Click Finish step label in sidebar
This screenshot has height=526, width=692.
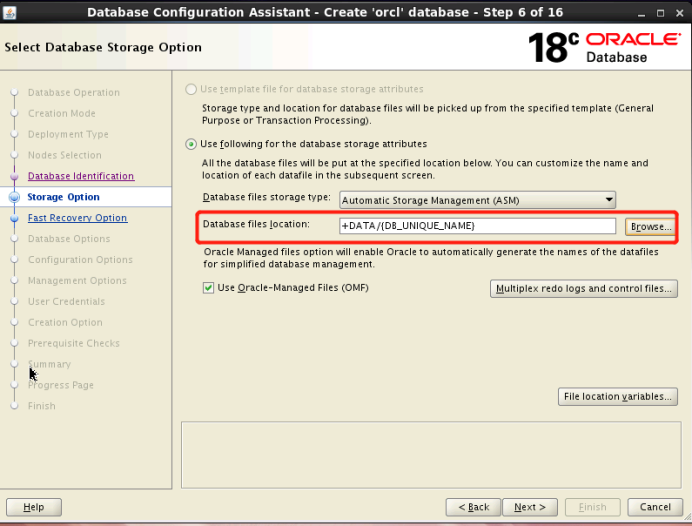pyautogui.click(x=42, y=406)
